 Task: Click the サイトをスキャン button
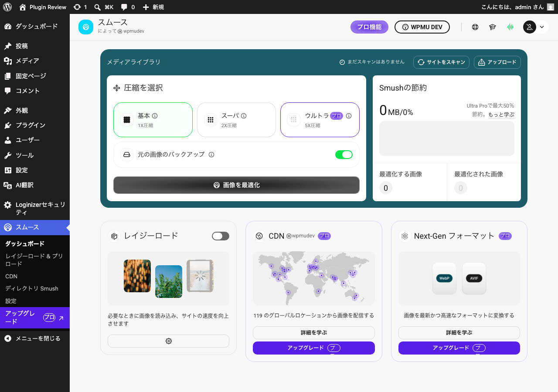click(441, 62)
